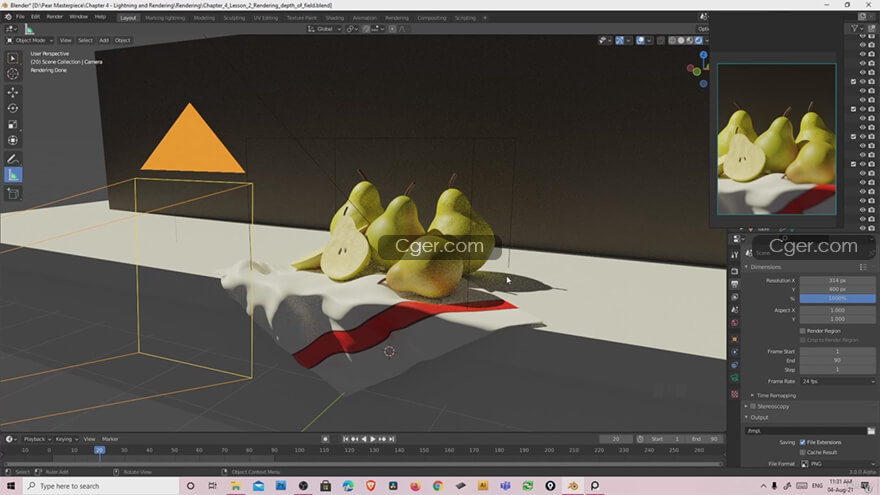Select the Cursor tool in left toolbar

tap(13, 74)
